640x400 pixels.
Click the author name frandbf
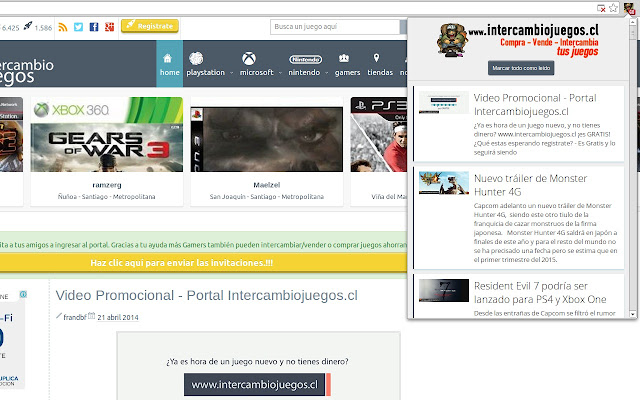click(75, 317)
